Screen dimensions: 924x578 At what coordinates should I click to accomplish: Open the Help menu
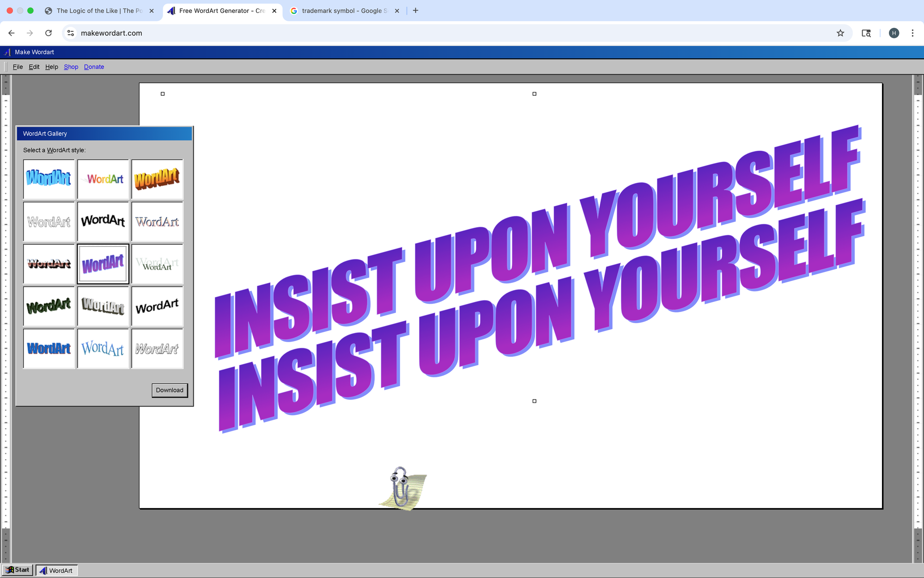[x=52, y=67]
